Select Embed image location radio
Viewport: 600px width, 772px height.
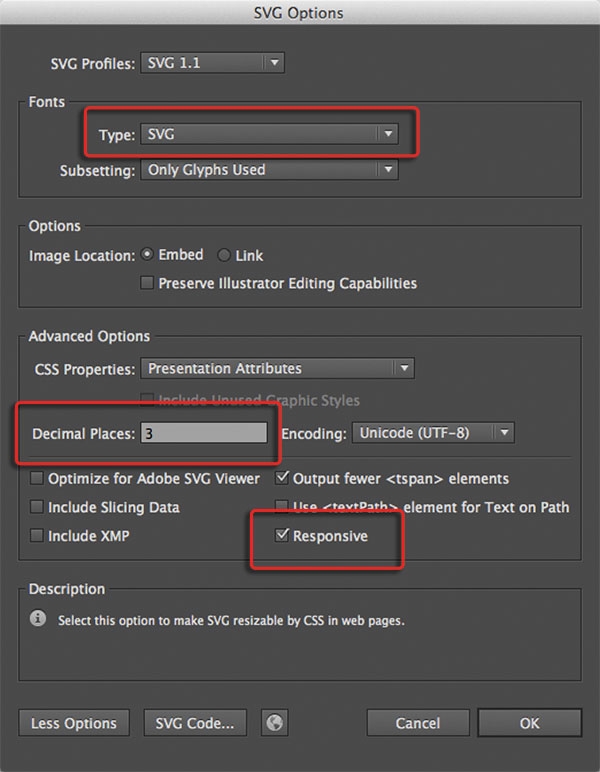148,255
